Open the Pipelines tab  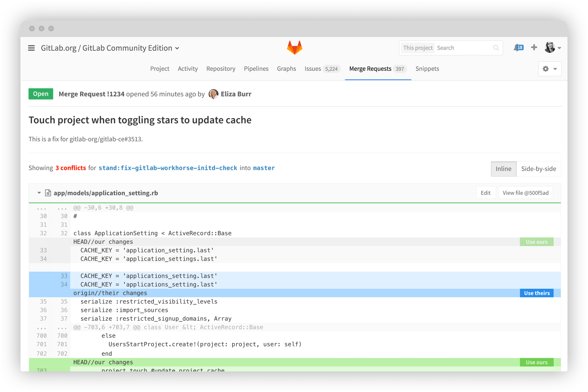[x=256, y=69]
